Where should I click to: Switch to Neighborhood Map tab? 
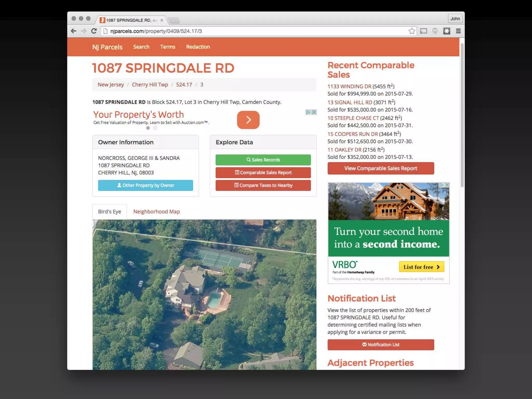(x=156, y=212)
